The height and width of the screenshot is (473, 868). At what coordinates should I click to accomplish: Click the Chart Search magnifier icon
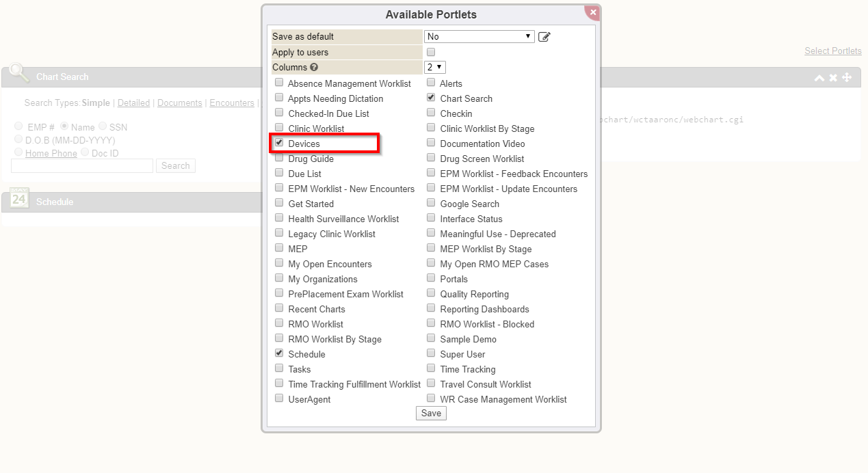(x=19, y=73)
